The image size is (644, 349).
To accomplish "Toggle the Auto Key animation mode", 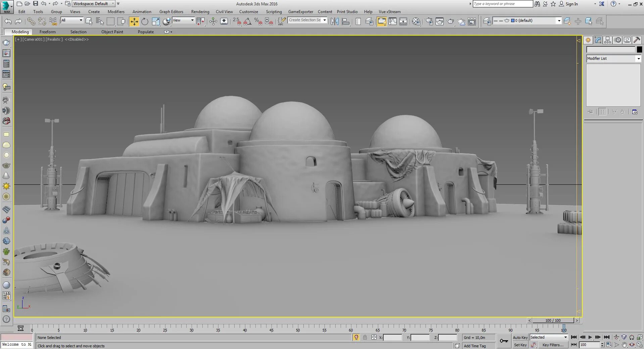I will click(520, 338).
